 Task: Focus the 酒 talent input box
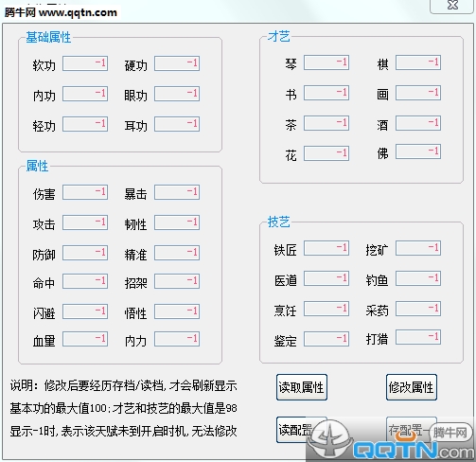coord(418,123)
